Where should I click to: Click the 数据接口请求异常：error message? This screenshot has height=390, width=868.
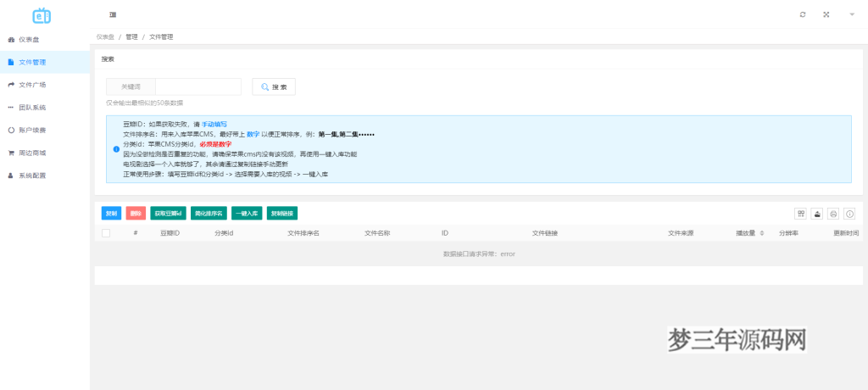(x=480, y=253)
